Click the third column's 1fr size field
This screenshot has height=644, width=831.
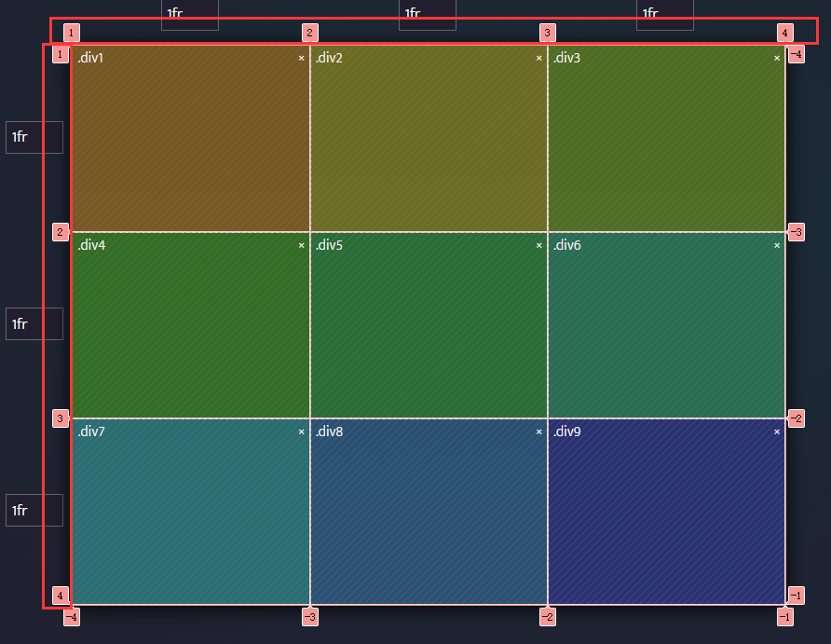click(x=664, y=14)
